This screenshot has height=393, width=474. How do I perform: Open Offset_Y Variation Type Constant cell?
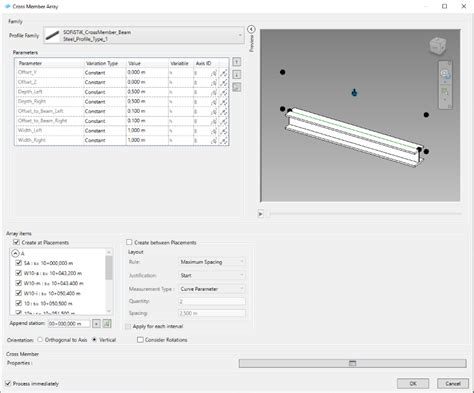point(105,73)
